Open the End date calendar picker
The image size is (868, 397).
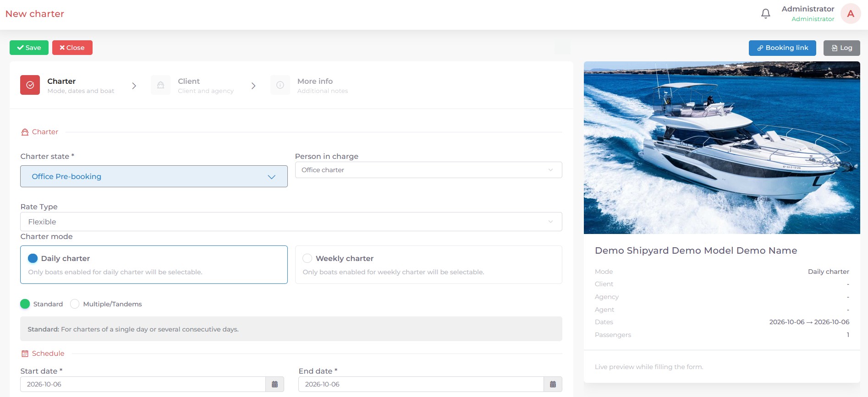point(553,384)
